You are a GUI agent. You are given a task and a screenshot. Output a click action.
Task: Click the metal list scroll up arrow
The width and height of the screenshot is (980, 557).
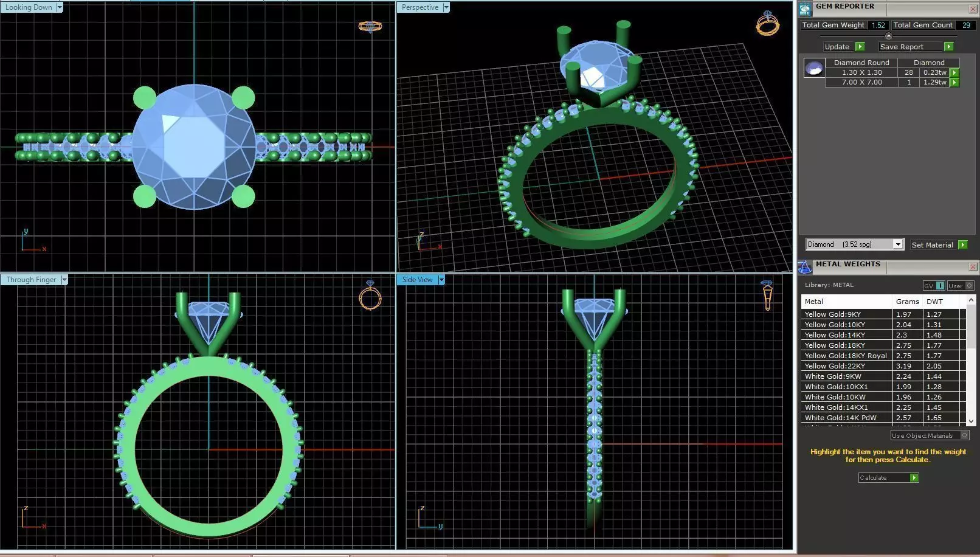tap(971, 300)
